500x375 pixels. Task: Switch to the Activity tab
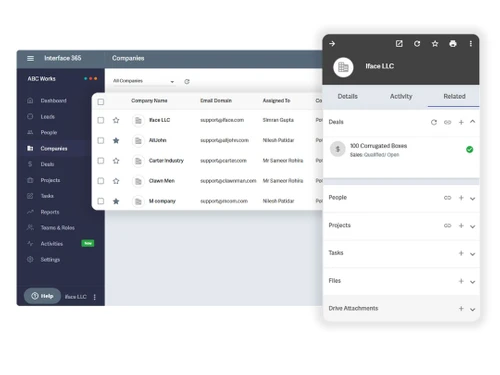(x=401, y=96)
